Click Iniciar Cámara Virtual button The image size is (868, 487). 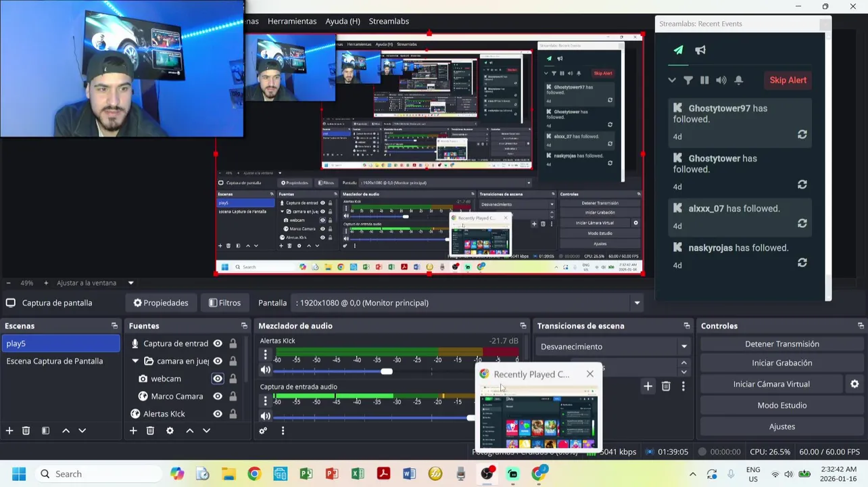pos(771,384)
